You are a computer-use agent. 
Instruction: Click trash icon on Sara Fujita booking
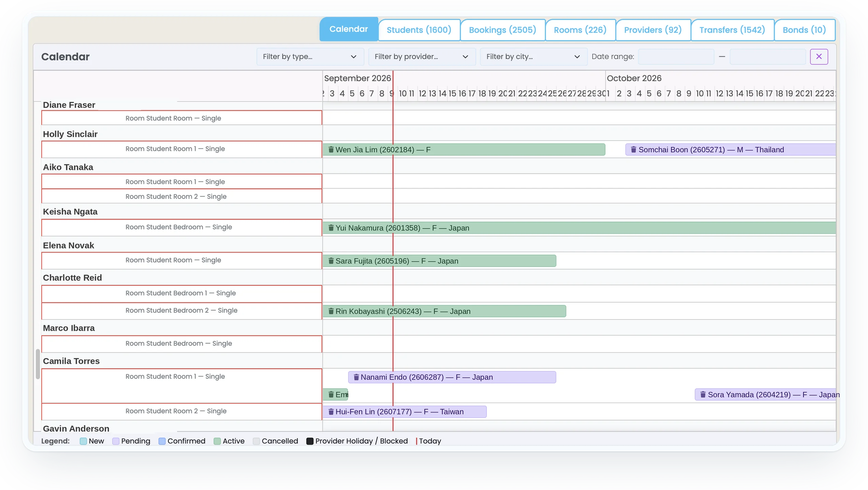(331, 261)
